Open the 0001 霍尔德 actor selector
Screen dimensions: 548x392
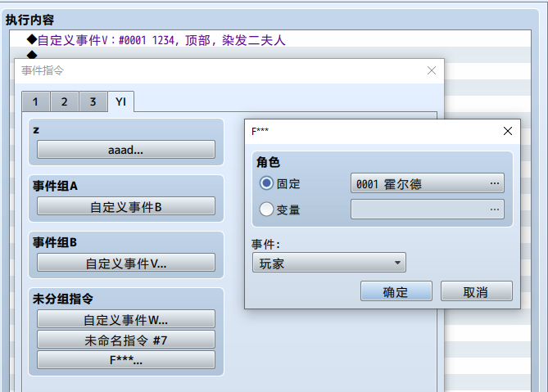[x=427, y=183]
